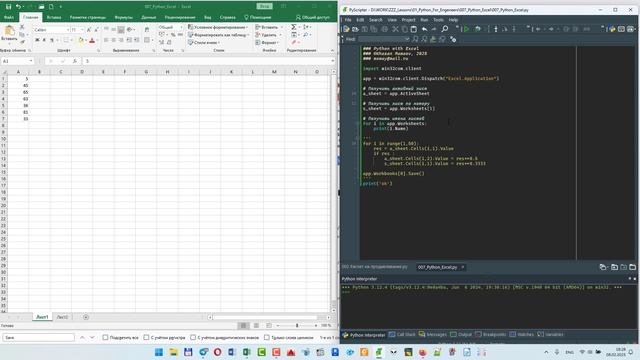Screen dimensions: 640x360
Task: Click the Excel zoom slider handle
Action: click(297, 325)
